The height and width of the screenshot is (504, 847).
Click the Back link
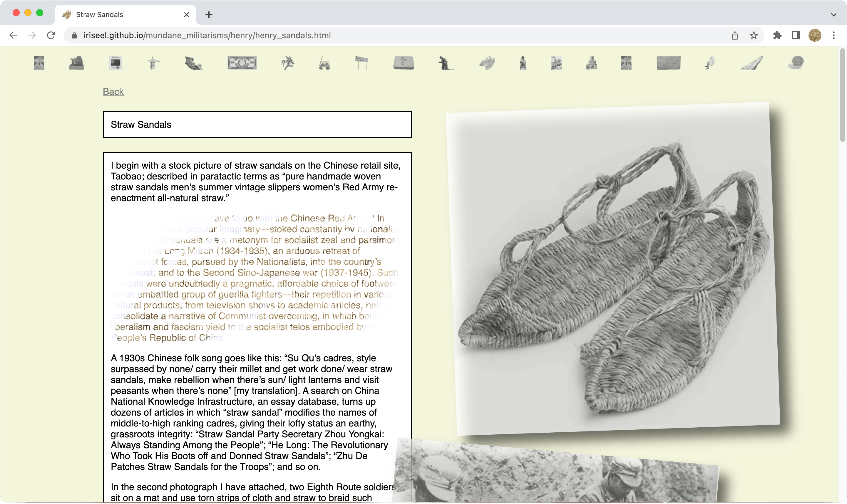point(113,92)
